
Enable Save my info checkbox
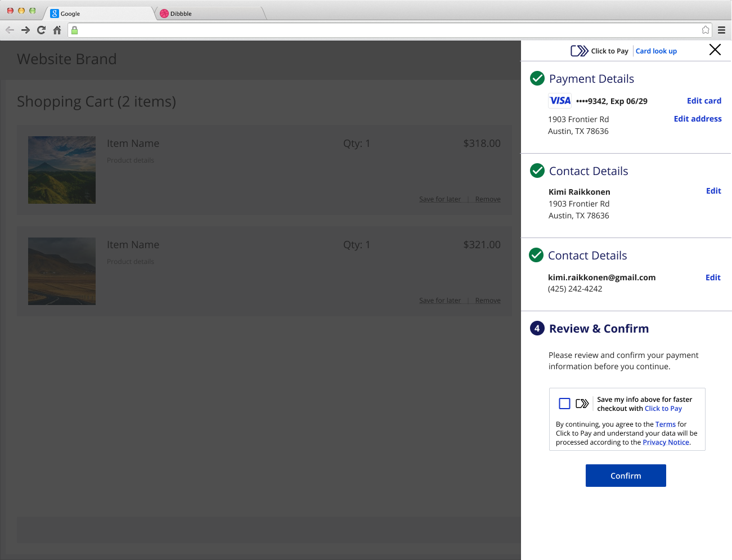[564, 404]
